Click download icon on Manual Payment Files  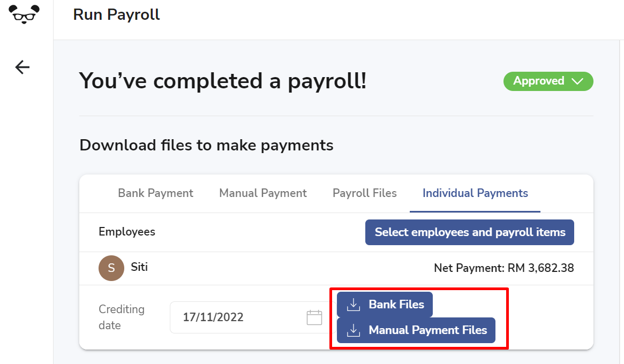354,330
